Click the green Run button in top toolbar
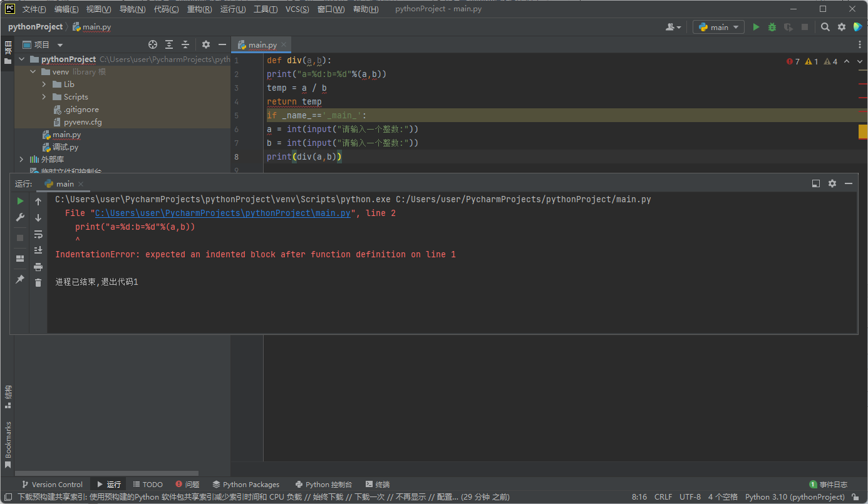The image size is (868, 504). pos(756,27)
